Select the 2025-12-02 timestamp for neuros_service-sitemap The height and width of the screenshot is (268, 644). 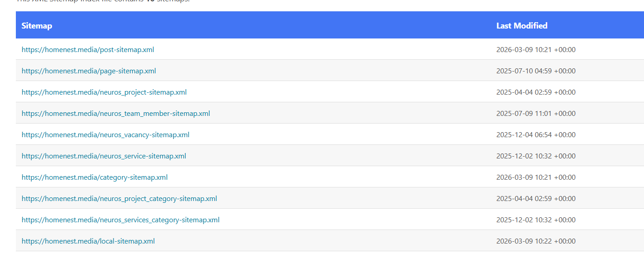[x=536, y=156]
